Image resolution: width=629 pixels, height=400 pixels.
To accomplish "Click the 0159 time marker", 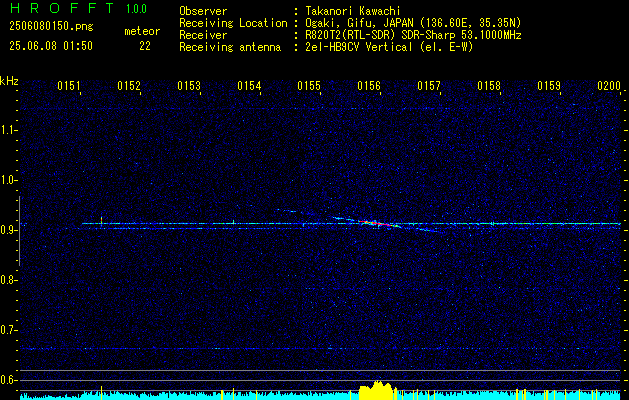I will (x=549, y=85).
